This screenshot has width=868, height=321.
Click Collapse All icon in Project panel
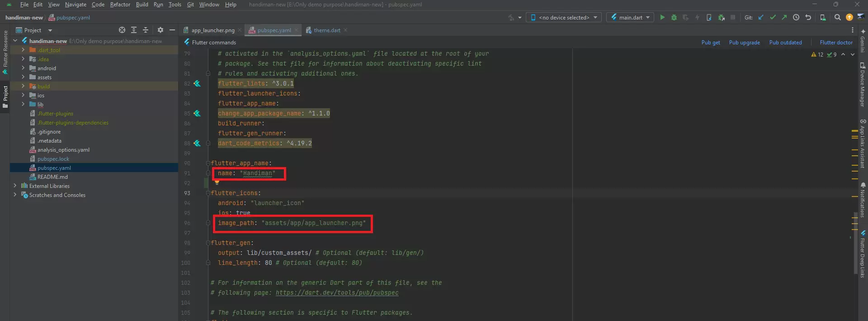[146, 30]
